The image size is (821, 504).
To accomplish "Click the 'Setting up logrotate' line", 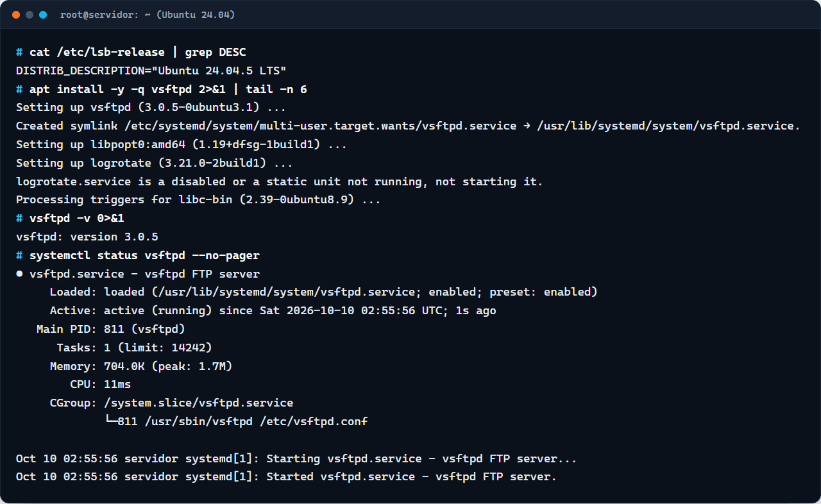I will point(155,163).
